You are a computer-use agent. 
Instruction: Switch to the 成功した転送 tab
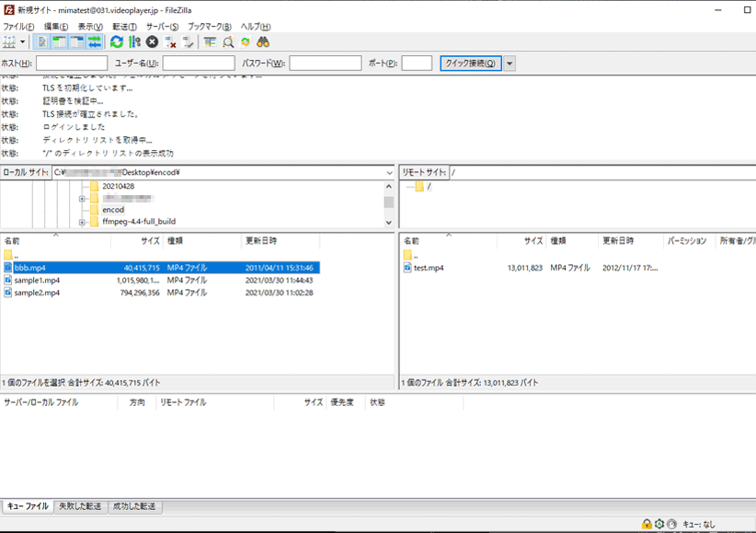pos(134,506)
